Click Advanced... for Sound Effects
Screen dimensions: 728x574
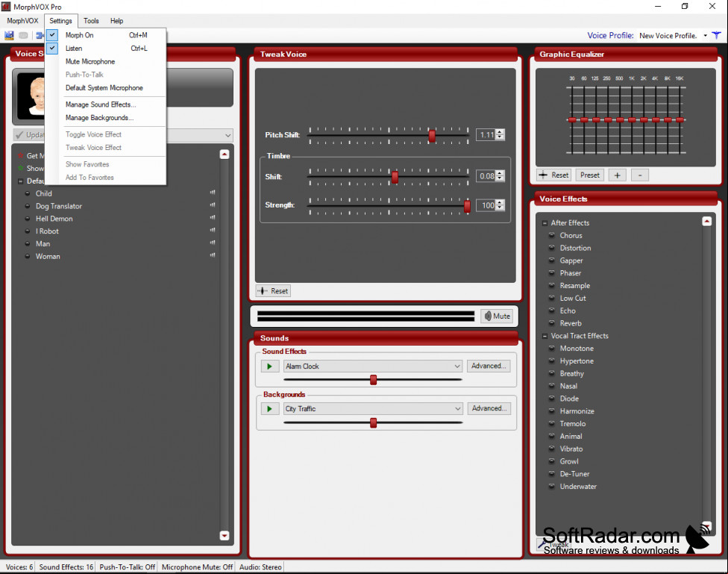pyautogui.click(x=489, y=366)
